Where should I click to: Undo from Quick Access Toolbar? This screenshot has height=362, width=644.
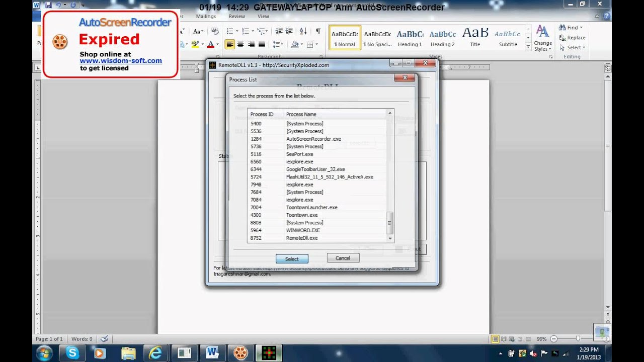click(x=58, y=5)
